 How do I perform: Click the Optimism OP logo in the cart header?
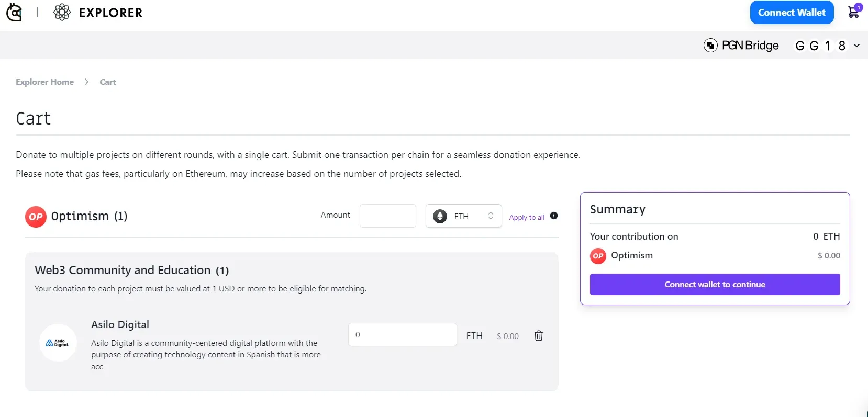coord(36,217)
